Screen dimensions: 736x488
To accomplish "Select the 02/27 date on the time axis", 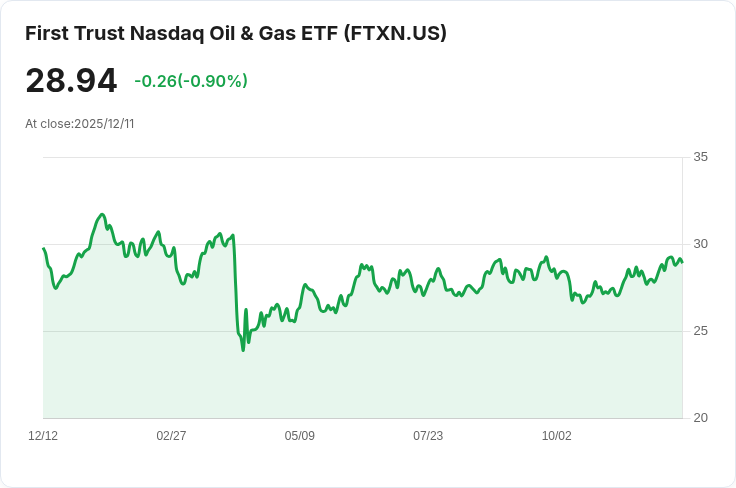I will pos(171,436).
